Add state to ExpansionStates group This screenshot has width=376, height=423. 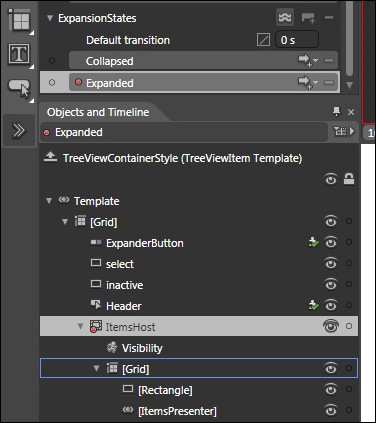(x=308, y=18)
